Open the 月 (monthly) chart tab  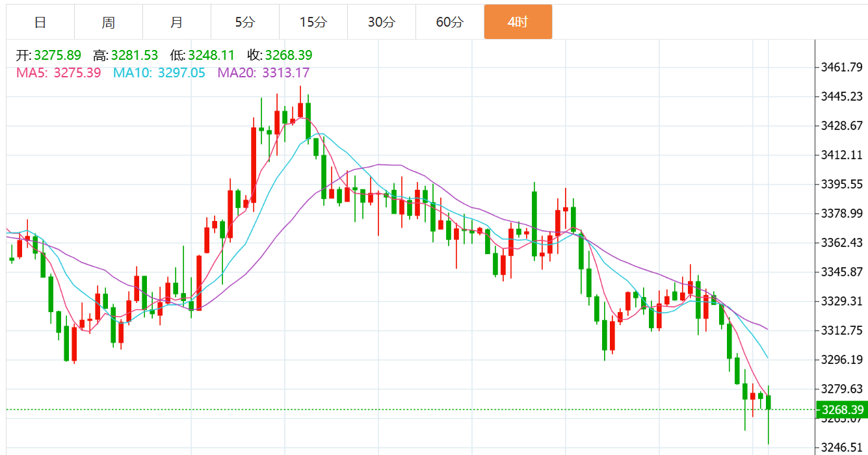tap(177, 22)
